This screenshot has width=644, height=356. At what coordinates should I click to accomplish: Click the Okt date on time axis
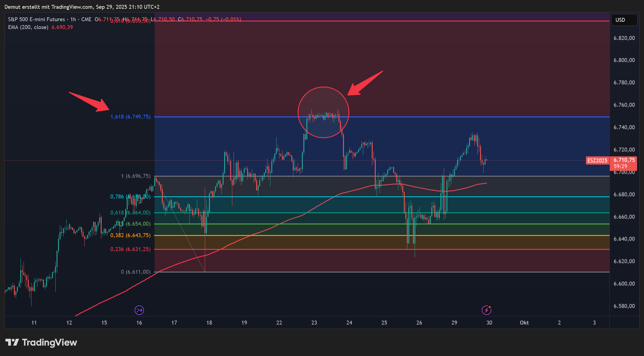[524, 323]
